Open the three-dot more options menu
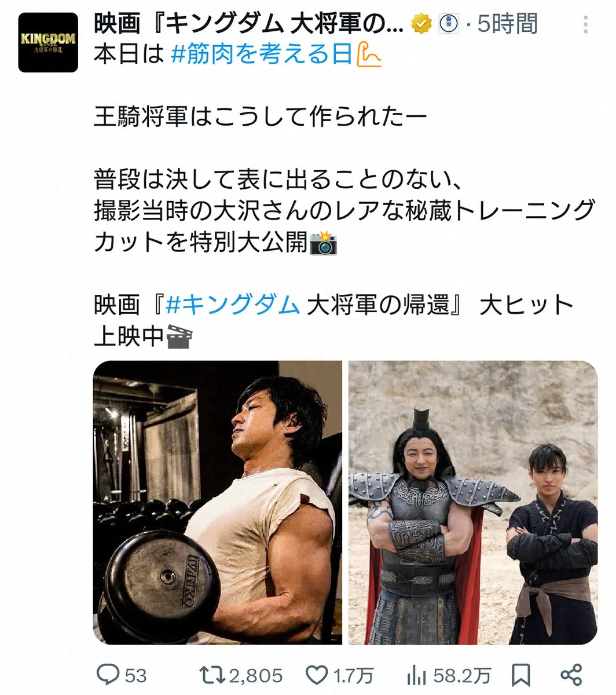616x695 pixels. click(x=586, y=24)
